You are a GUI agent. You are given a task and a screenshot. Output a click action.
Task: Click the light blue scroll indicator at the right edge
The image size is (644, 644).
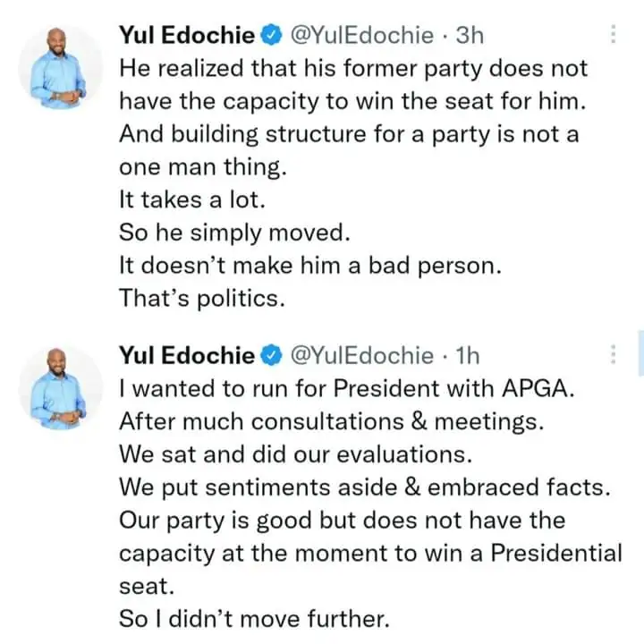pyautogui.click(x=640, y=352)
